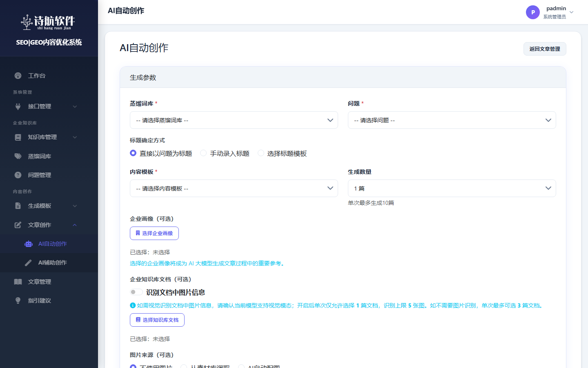This screenshot has height=368, width=588.
Task: Click the 指引建议 lightbulb icon
Action: [18, 301]
